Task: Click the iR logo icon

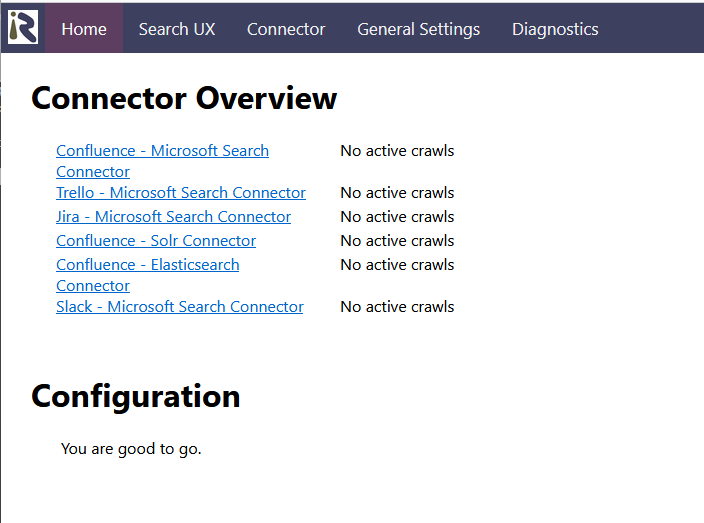Action: (23, 27)
